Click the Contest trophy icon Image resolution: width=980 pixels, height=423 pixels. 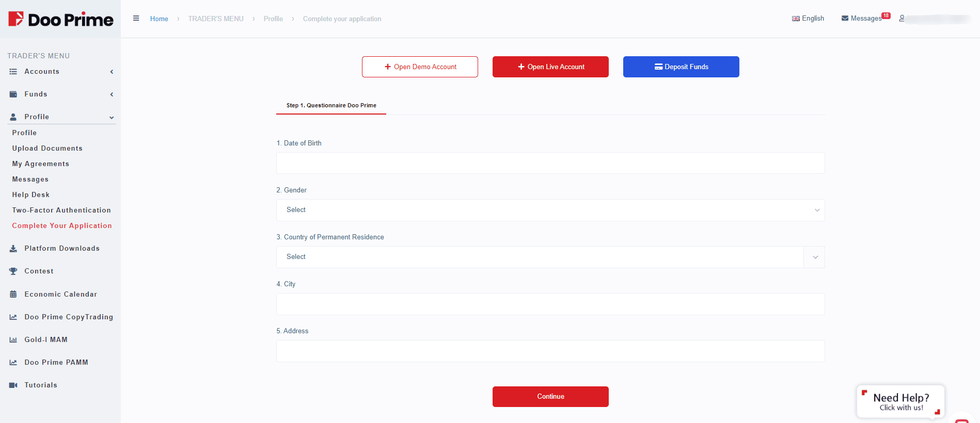[13, 271]
